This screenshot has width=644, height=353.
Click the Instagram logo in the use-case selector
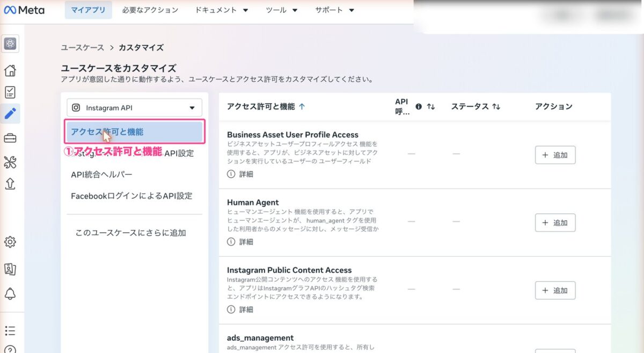(77, 107)
